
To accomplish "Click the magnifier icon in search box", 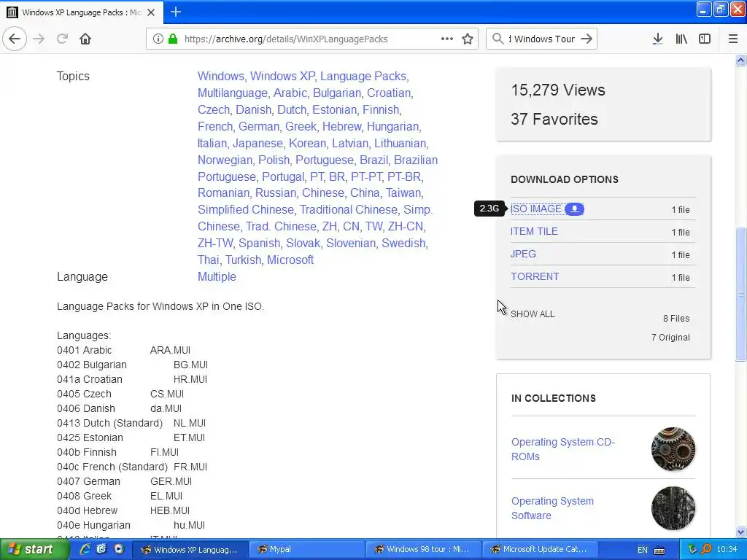I will [x=498, y=39].
